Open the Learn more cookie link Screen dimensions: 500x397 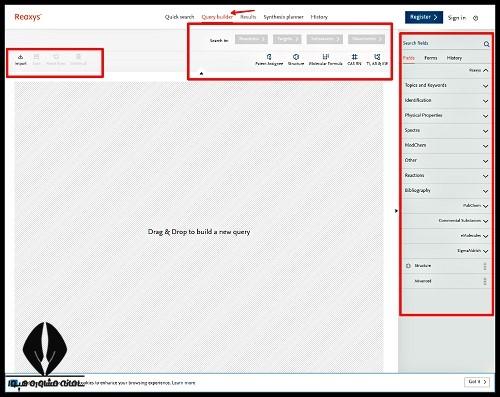183,383
